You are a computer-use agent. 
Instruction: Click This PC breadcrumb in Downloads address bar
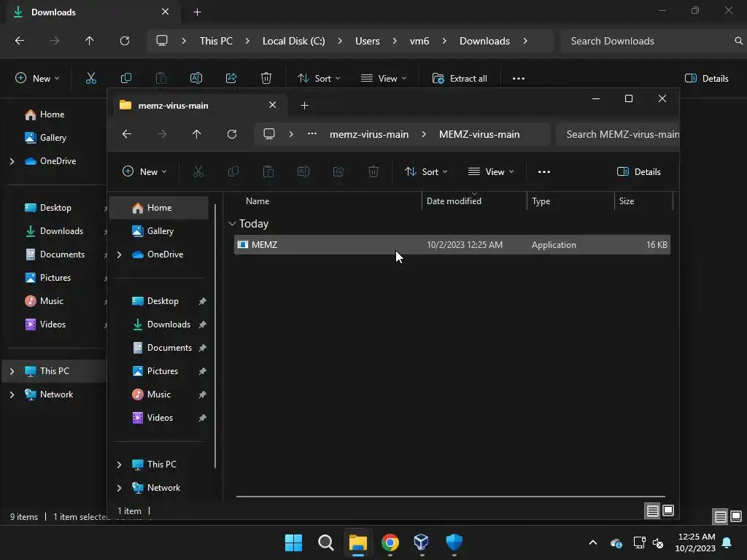point(216,41)
